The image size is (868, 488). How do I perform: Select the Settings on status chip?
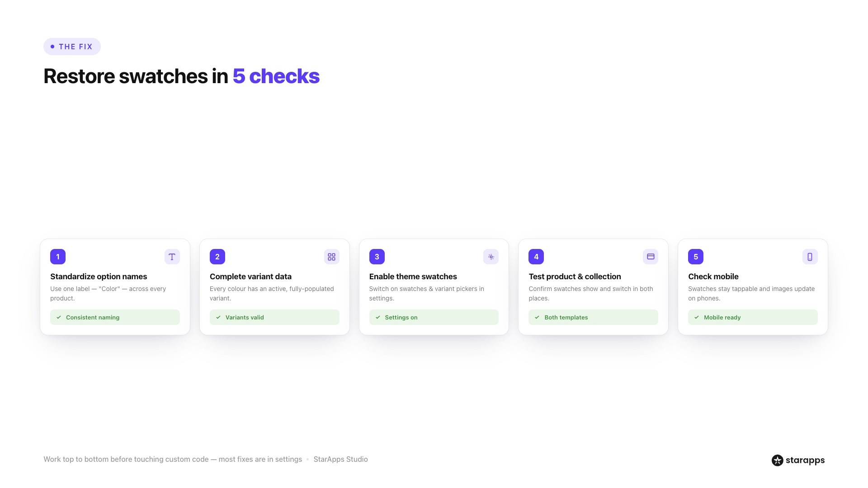434,317
